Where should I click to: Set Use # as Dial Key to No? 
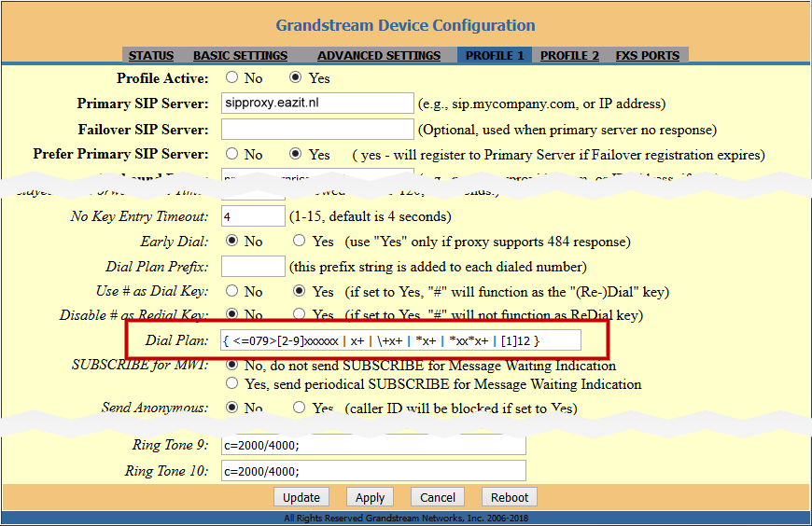(232, 291)
